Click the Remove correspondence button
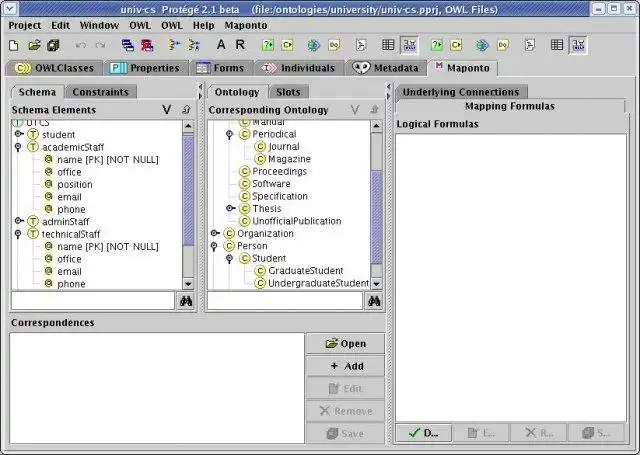 (346, 411)
